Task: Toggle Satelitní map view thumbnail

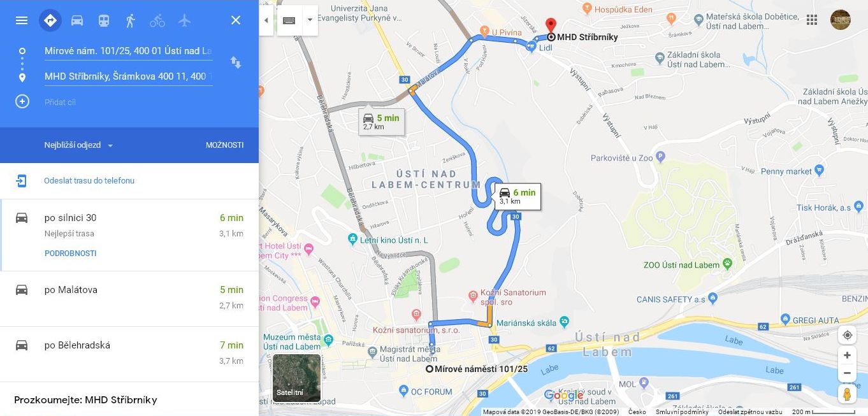Action: (x=297, y=378)
